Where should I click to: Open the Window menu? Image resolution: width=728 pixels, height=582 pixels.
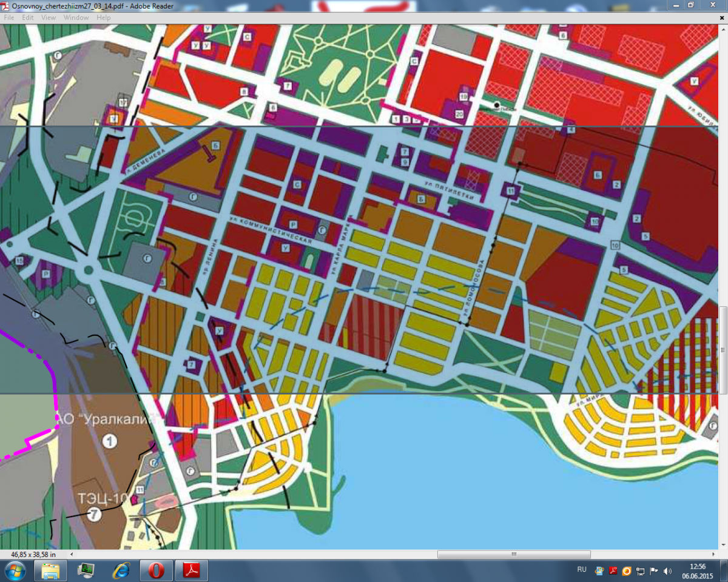[76, 18]
